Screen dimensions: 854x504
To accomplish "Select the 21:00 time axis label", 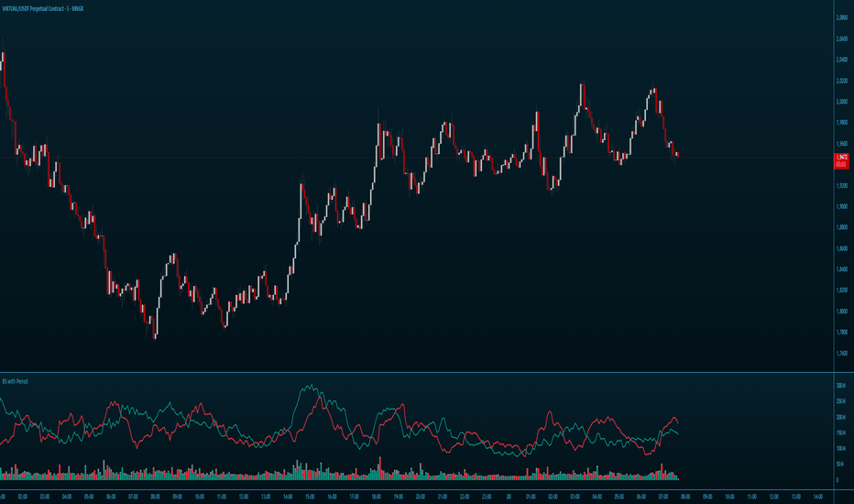I will pos(443,497).
